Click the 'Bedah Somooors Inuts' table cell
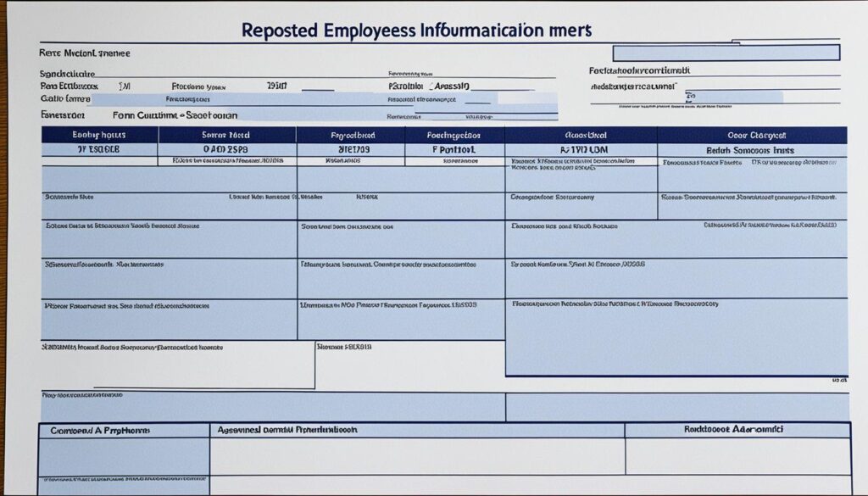Image resolution: width=868 pixels, height=496 pixels. 752,150
